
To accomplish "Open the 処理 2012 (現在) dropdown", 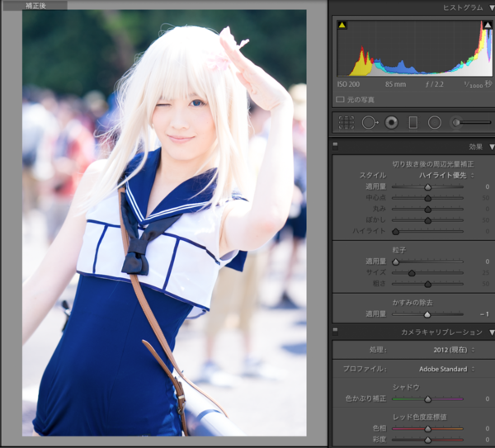I will point(454,350).
